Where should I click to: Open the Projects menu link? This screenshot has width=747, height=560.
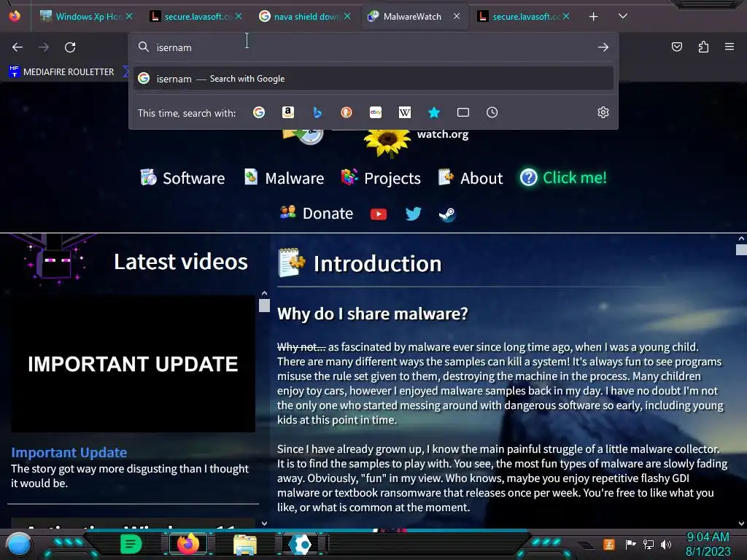(x=381, y=178)
